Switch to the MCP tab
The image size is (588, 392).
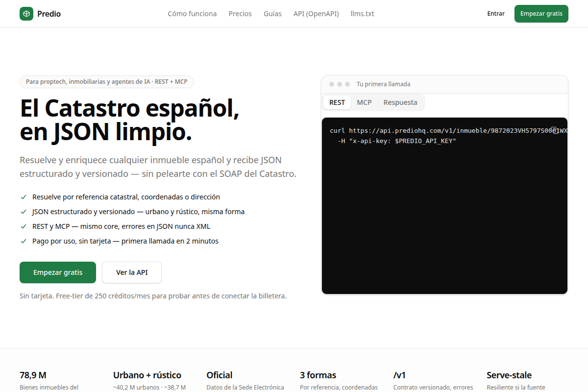click(x=364, y=102)
